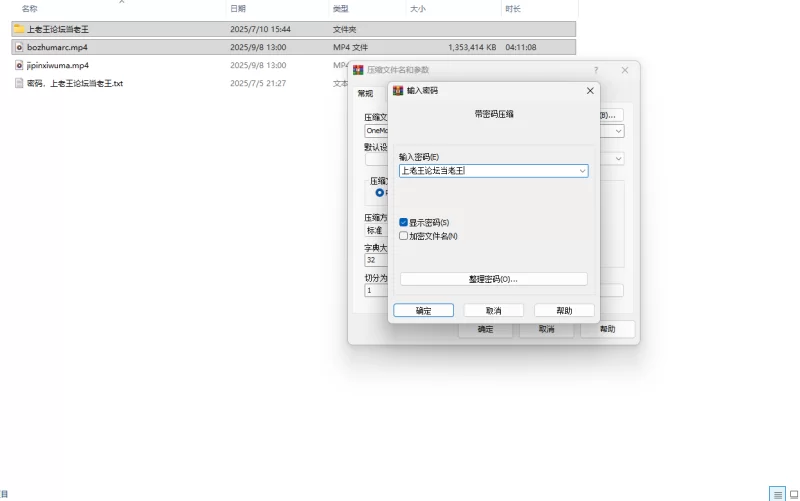Switch to the 常规 tab
The image size is (800, 501).
point(365,93)
